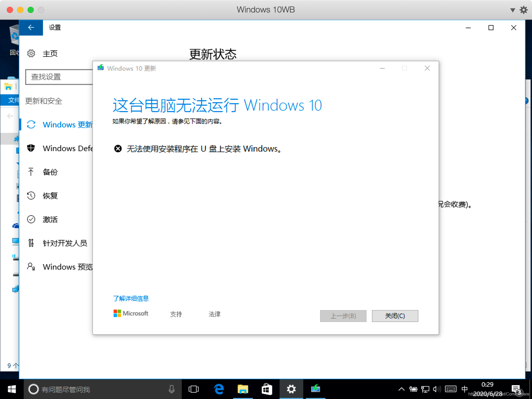
Task: Open Microsoft Store from the taskbar
Action: (267, 389)
